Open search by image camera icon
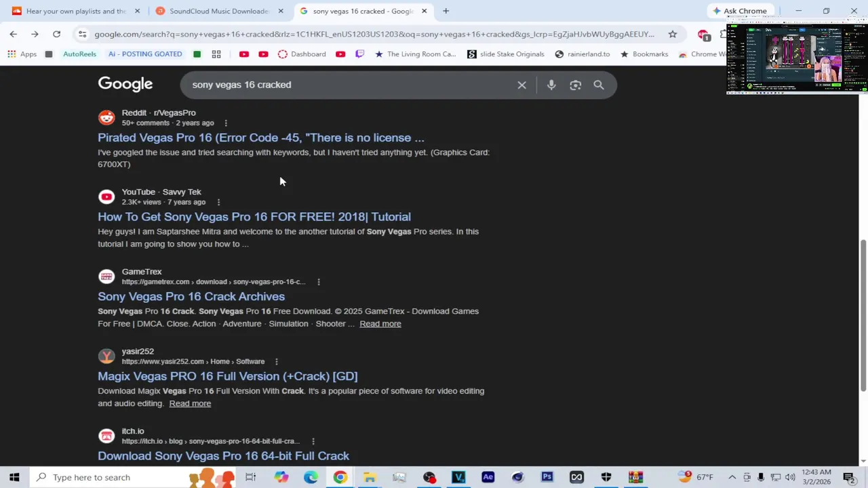The image size is (868, 488). pos(575,85)
